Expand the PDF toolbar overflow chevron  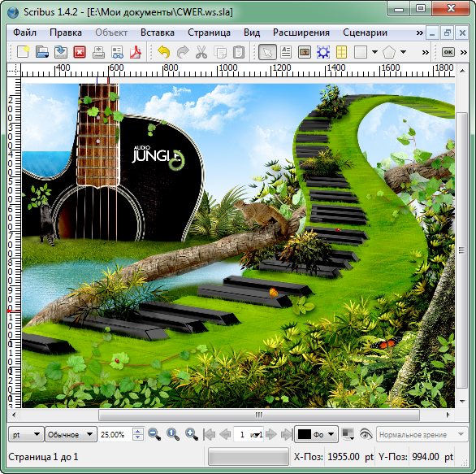464,53
